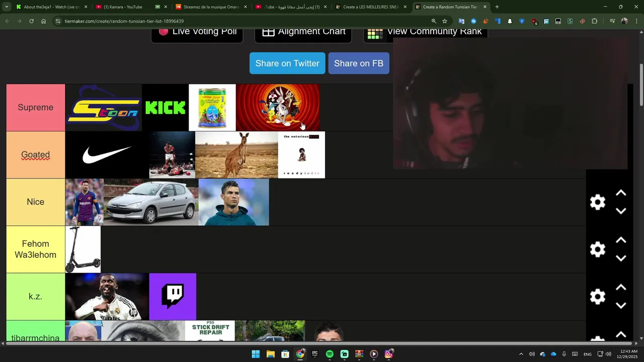Screen dimensions: 644x362
Task: Share the tier list on Twitter
Action: click(x=287, y=63)
